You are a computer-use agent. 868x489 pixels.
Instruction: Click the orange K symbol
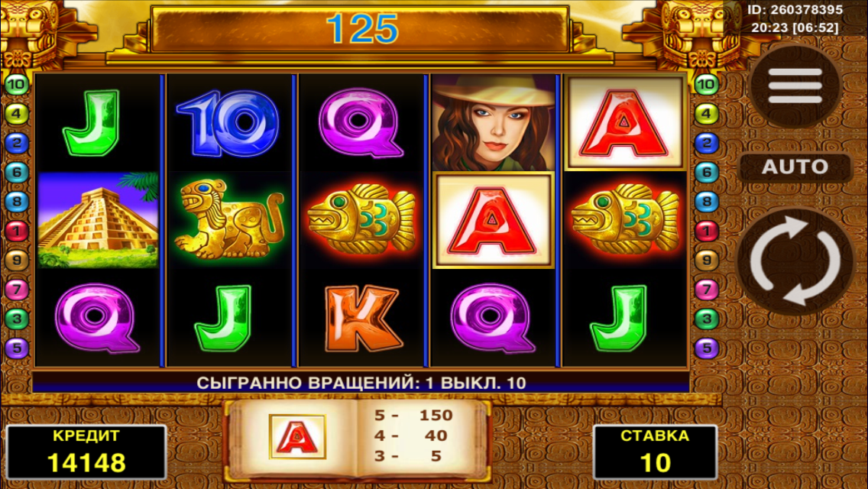(363, 318)
